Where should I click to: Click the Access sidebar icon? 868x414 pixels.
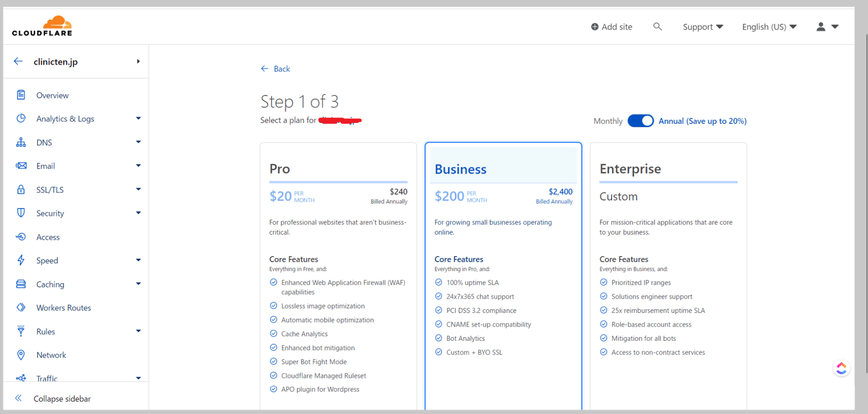[x=21, y=237]
